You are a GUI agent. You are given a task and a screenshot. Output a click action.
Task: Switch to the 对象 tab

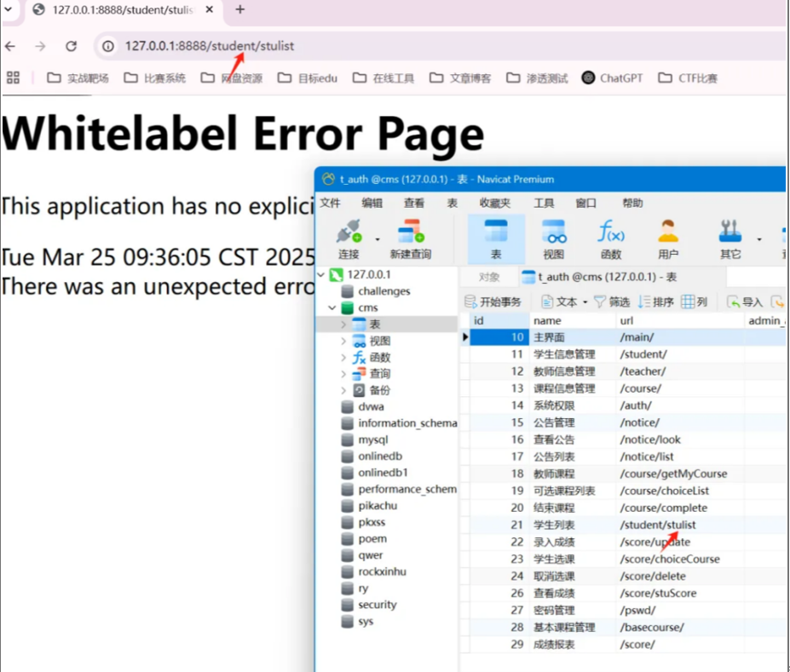[x=489, y=277]
